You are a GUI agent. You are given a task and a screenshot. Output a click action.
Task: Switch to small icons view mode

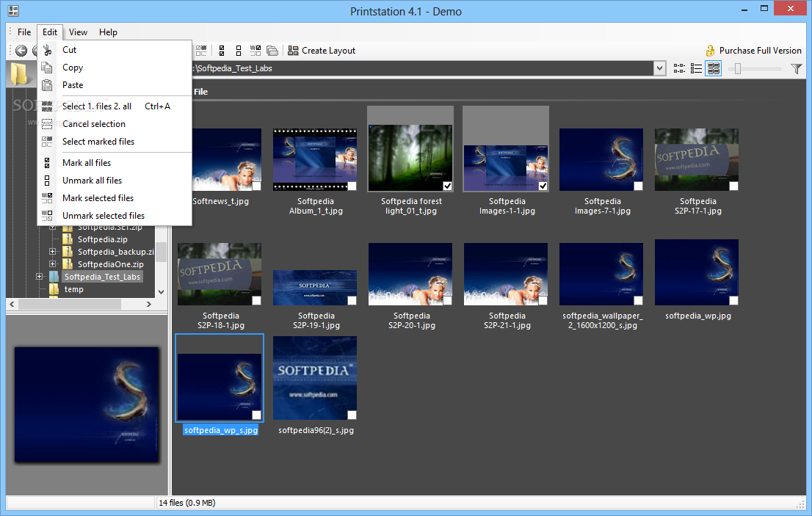pos(679,68)
